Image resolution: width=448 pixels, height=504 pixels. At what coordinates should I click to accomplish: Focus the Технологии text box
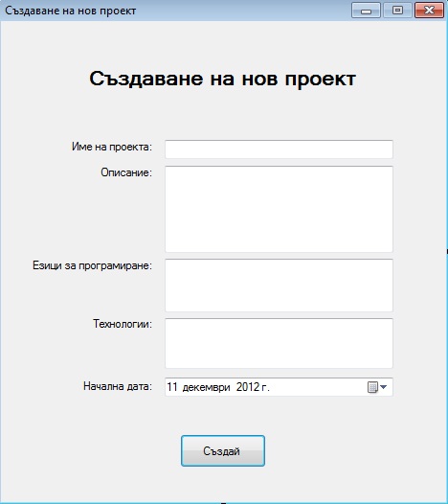(279, 343)
